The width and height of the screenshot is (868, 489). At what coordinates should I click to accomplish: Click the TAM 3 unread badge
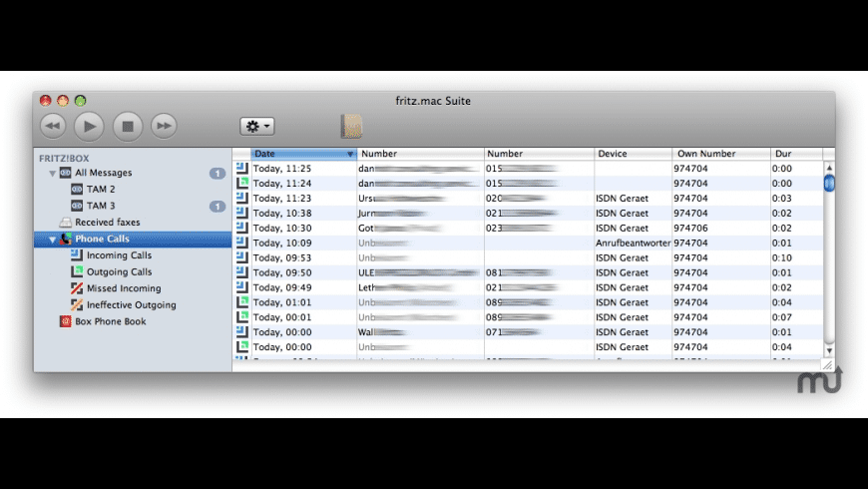217,207
